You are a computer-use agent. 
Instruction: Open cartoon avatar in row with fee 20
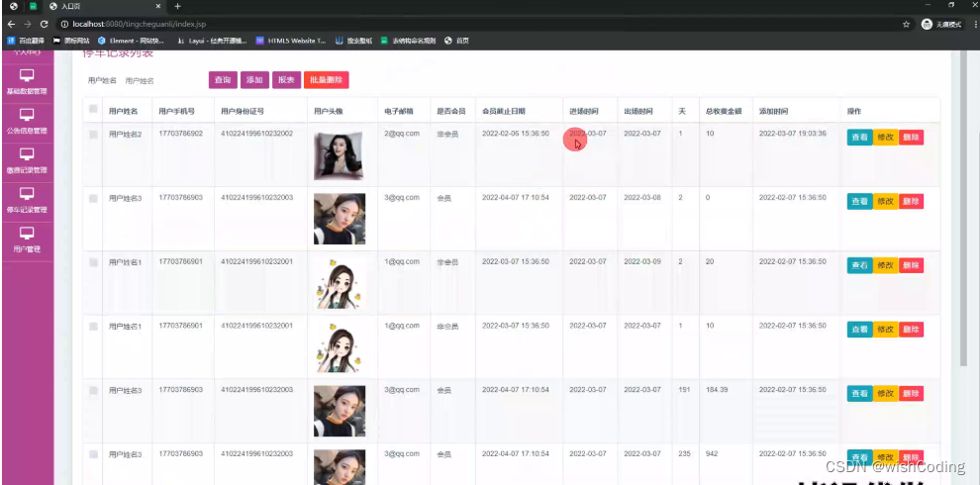pos(339,284)
